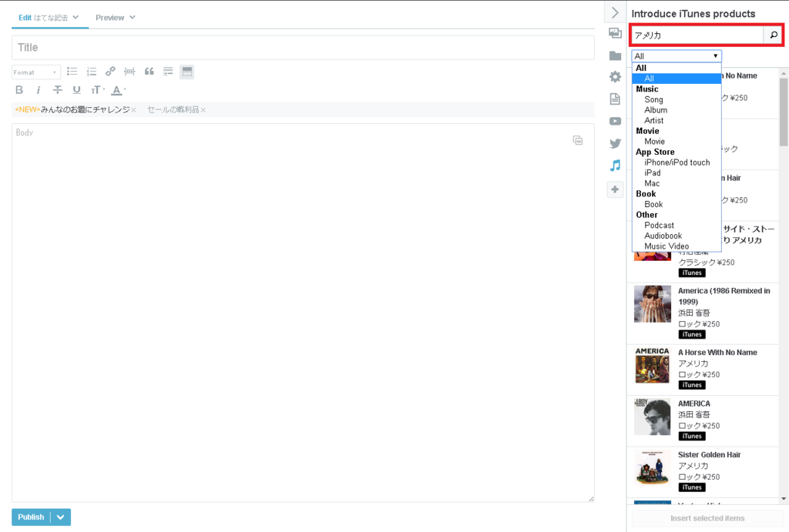The image size is (789, 532).
Task: Open the Format dropdown
Action: [35, 72]
